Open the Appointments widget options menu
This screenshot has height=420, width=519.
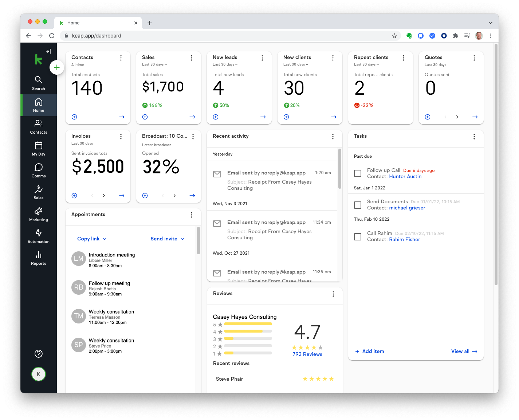point(192,215)
